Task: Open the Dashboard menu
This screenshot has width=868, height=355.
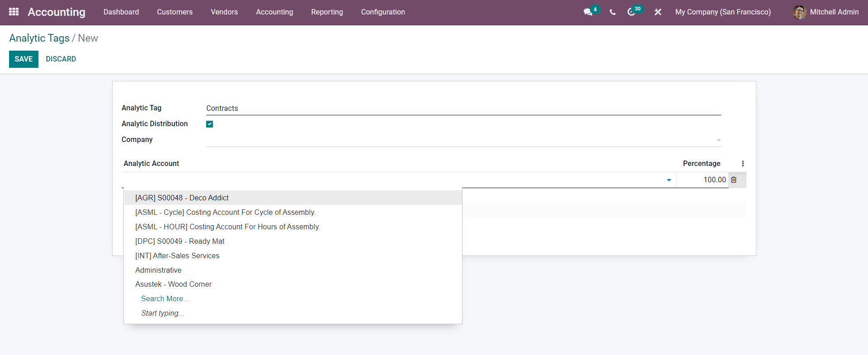Action: click(121, 12)
